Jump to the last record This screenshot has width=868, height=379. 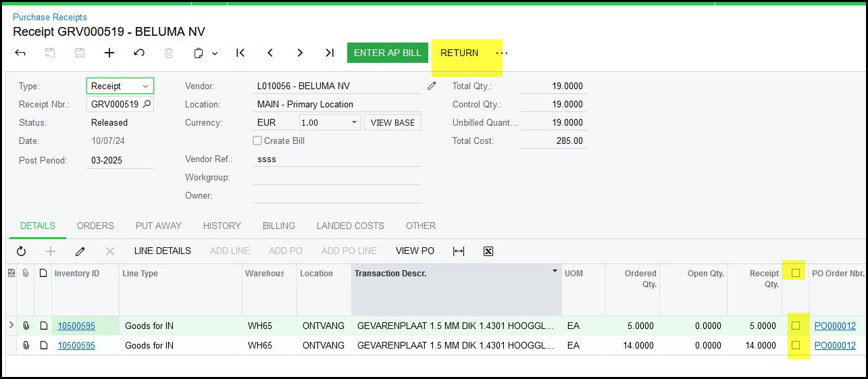(x=330, y=53)
